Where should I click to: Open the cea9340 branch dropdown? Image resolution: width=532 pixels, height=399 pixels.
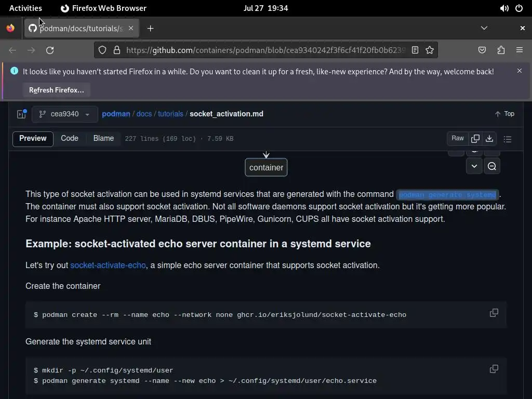[65, 114]
